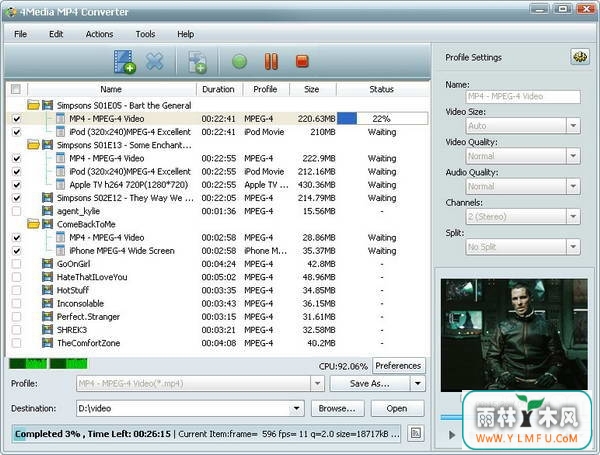Screen dimensions: 600x455
Task: Open the Help menu
Action: point(186,34)
